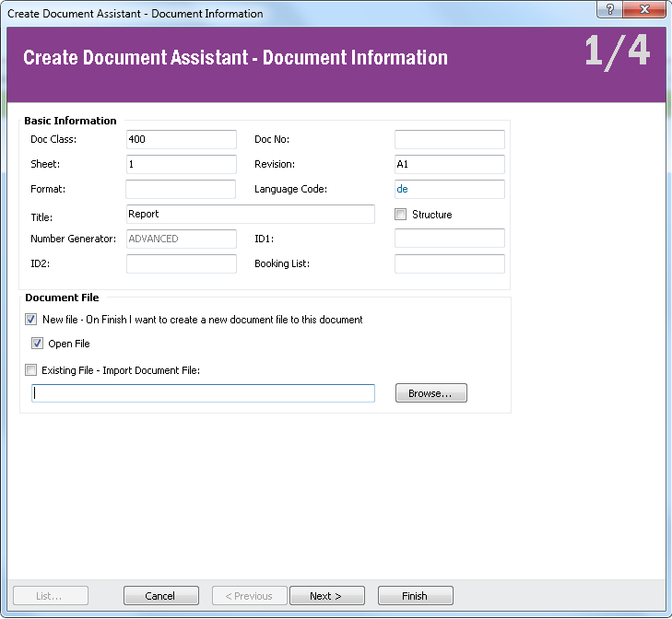672x619 pixels.
Task: Click the Revision field showing A1
Action: (449, 164)
